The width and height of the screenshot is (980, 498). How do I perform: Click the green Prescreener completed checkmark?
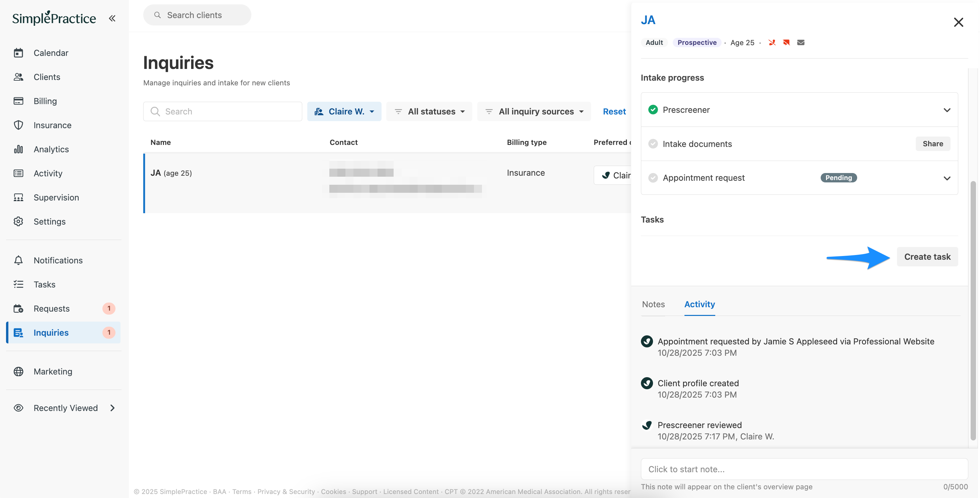pyautogui.click(x=653, y=109)
